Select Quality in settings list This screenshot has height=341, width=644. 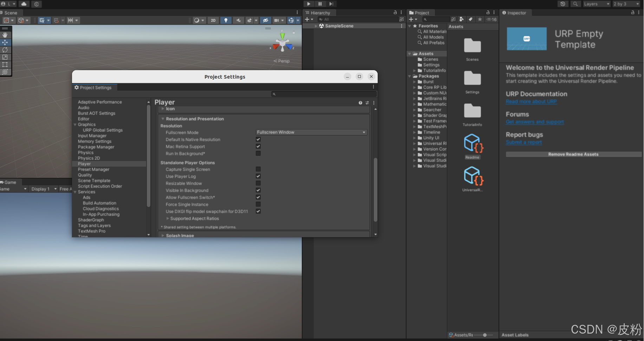point(85,175)
